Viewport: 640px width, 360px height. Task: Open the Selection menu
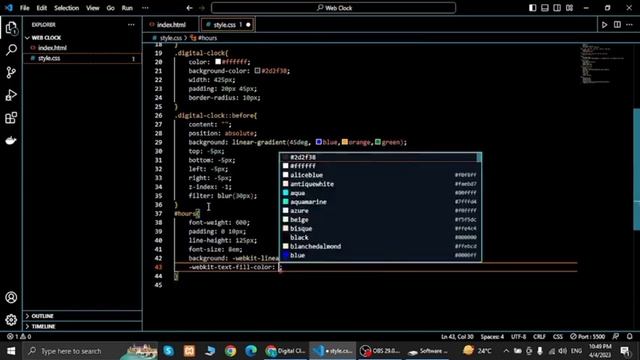click(67, 8)
